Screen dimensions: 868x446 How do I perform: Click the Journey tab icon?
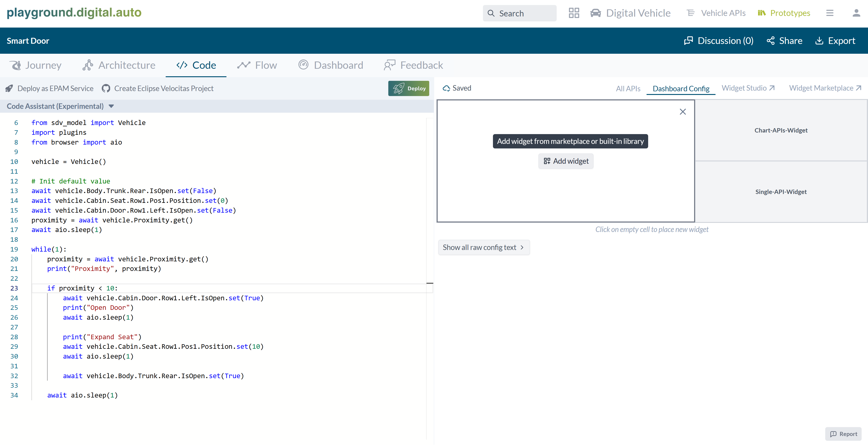click(15, 65)
